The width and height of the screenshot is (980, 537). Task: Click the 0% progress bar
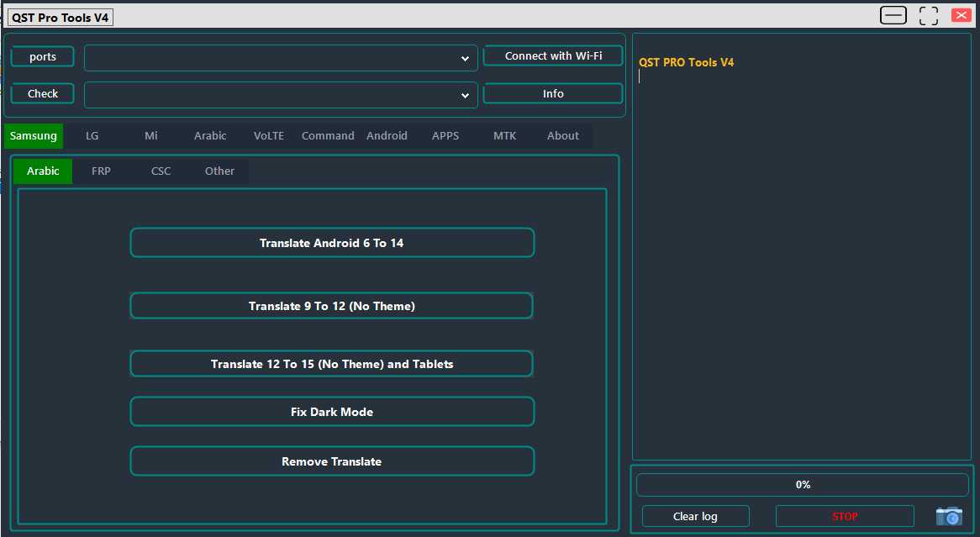point(802,484)
